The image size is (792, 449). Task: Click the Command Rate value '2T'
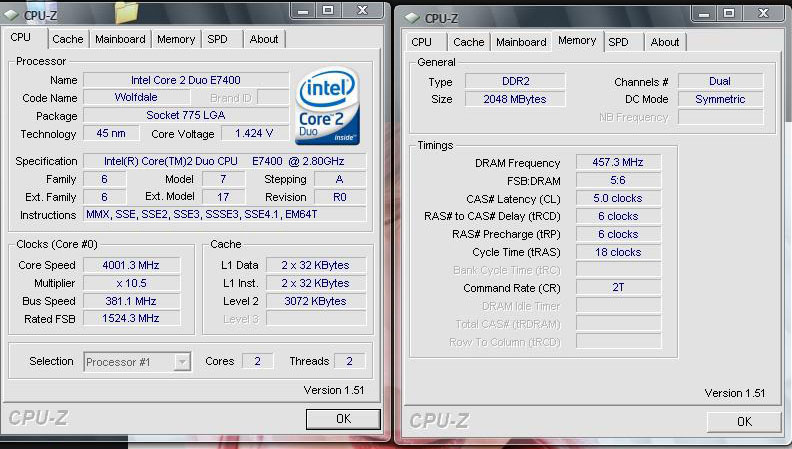(x=618, y=287)
